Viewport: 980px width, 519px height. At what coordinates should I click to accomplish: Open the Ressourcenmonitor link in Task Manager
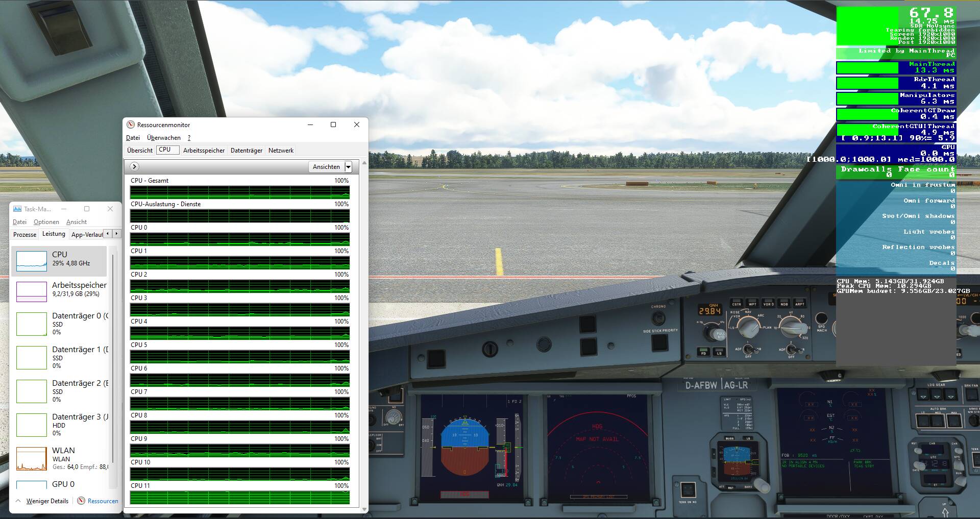103,501
